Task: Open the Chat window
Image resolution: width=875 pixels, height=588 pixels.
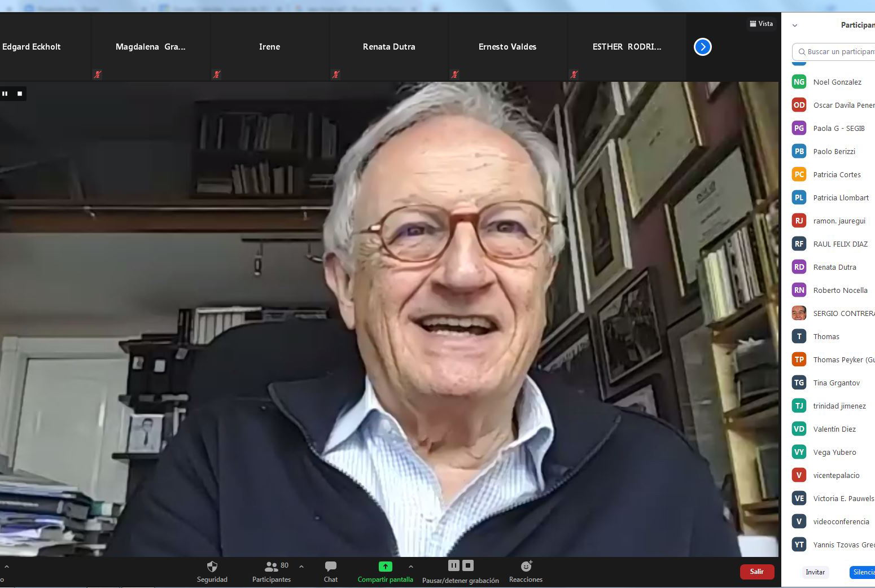Action: 331,567
